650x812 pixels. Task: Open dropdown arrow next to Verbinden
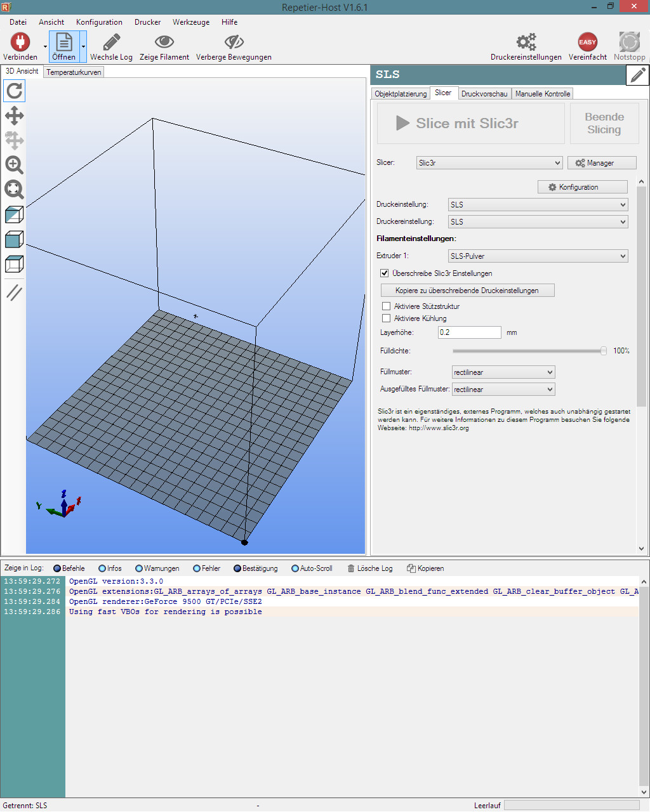click(x=45, y=47)
